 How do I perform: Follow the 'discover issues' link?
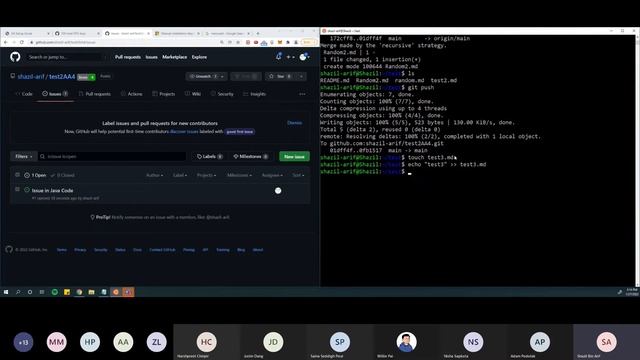click(x=184, y=131)
